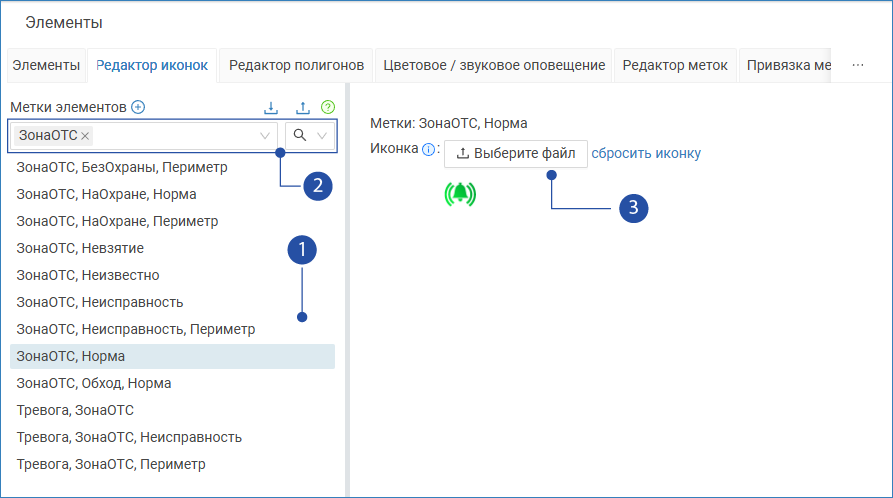Click the сбросить иконку link

[646, 153]
